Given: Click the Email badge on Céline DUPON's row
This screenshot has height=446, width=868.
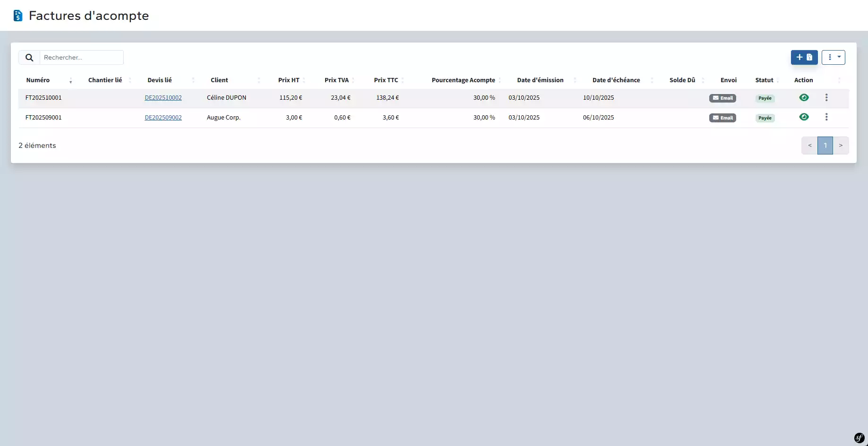Looking at the screenshot, I should coord(722,98).
